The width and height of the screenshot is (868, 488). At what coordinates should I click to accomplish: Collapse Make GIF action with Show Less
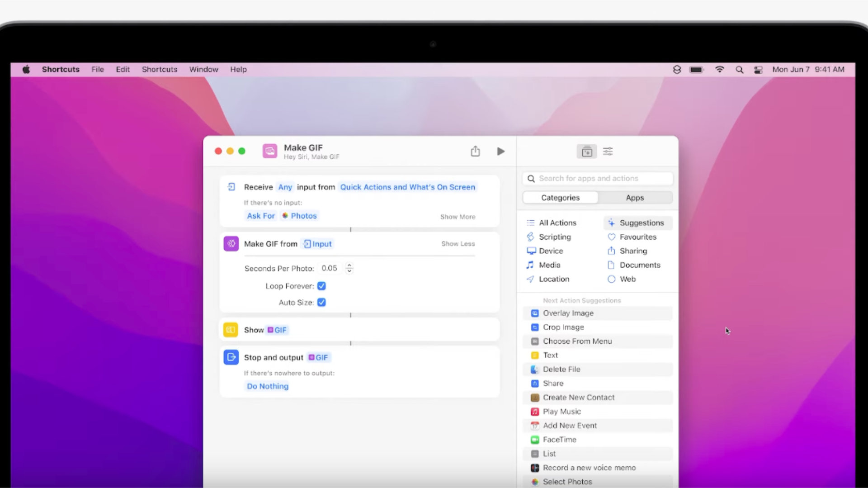tap(458, 243)
